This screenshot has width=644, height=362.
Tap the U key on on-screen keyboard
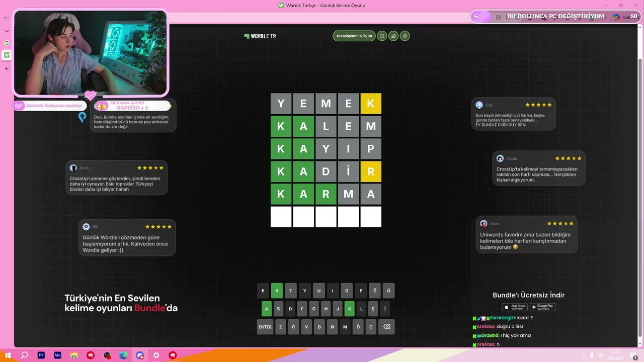click(318, 291)
